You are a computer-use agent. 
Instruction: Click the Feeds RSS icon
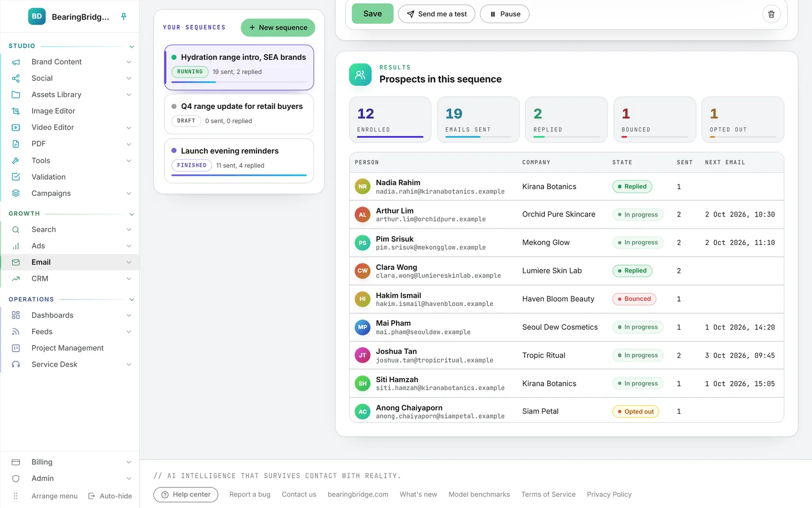pos(16,332)
